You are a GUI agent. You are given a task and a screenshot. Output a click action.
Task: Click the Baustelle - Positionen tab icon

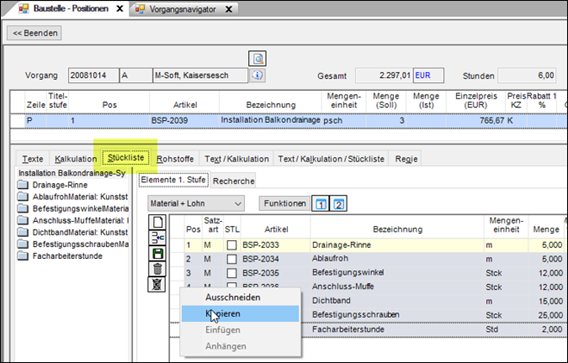[x=24, y=9]
